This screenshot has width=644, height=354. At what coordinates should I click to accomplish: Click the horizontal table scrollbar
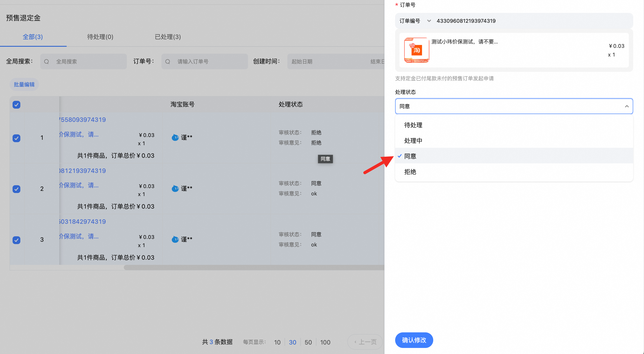[250, 267]
